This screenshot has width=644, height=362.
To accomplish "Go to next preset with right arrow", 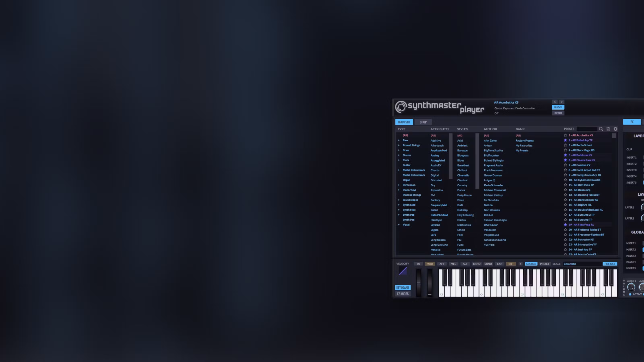I will pos(561,102).
